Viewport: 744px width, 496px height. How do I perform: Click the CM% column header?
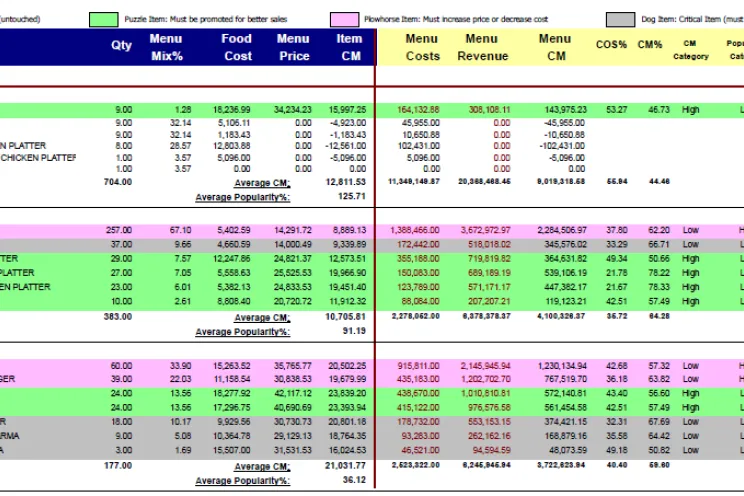coord(650,45)
